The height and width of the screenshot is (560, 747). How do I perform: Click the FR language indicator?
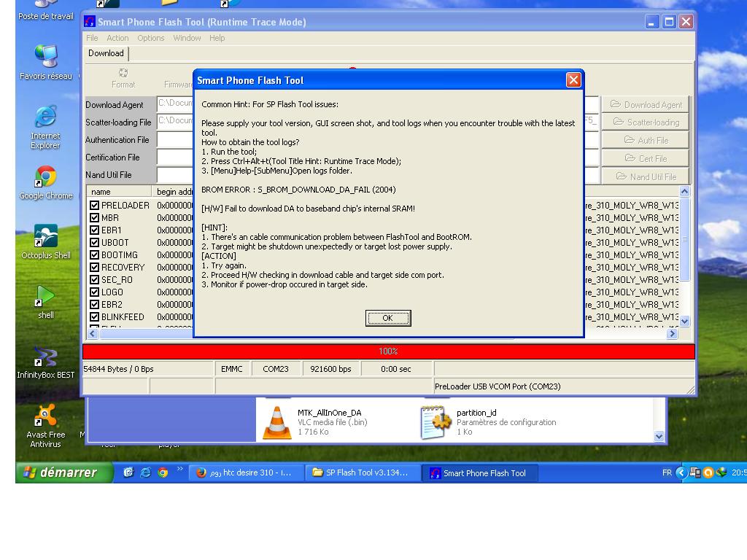pos(667,472)
